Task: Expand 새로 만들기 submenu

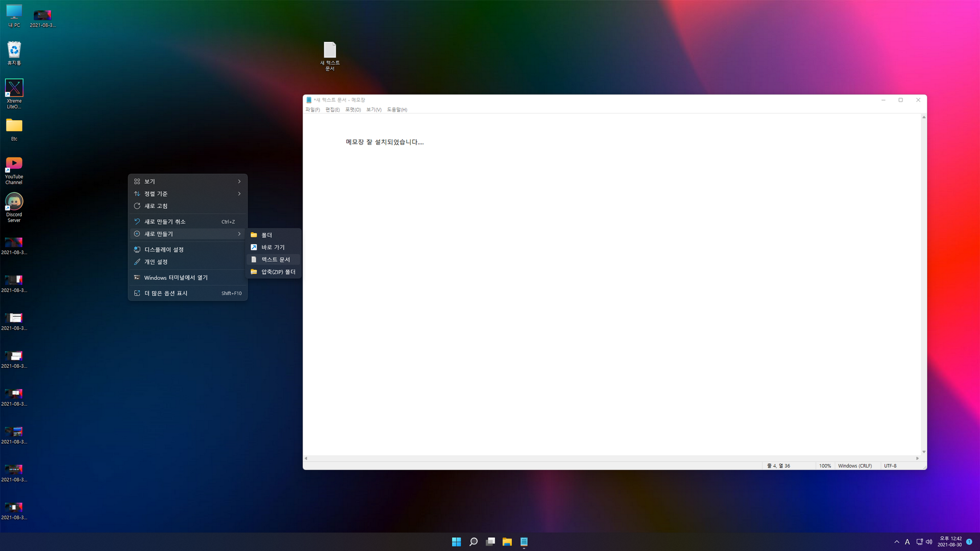Action: click(x=188, y=234)
